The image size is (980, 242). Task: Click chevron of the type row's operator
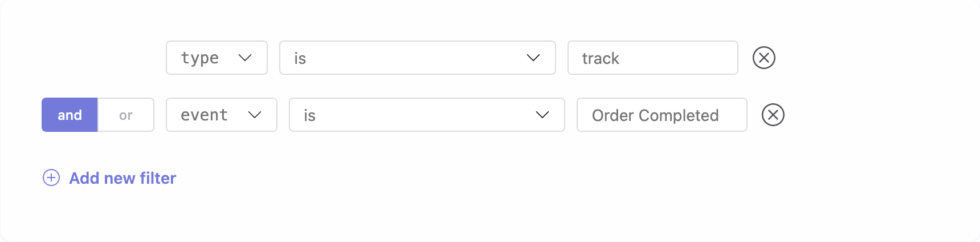tap(533, 58)
